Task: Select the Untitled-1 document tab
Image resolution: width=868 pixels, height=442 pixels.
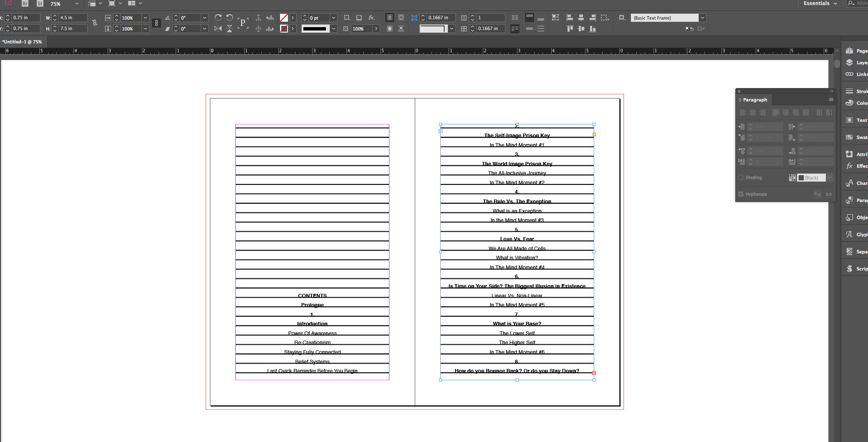Action: [x=22, y=42]
